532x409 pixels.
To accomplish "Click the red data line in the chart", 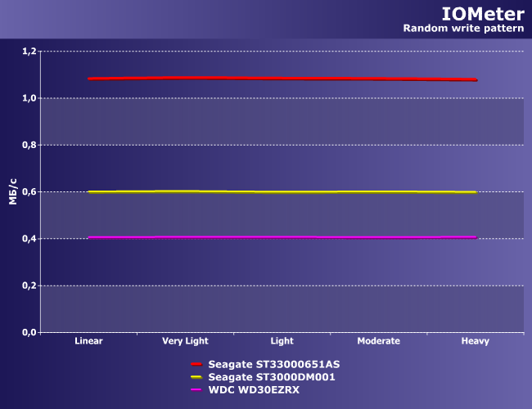I will (282, 79).
